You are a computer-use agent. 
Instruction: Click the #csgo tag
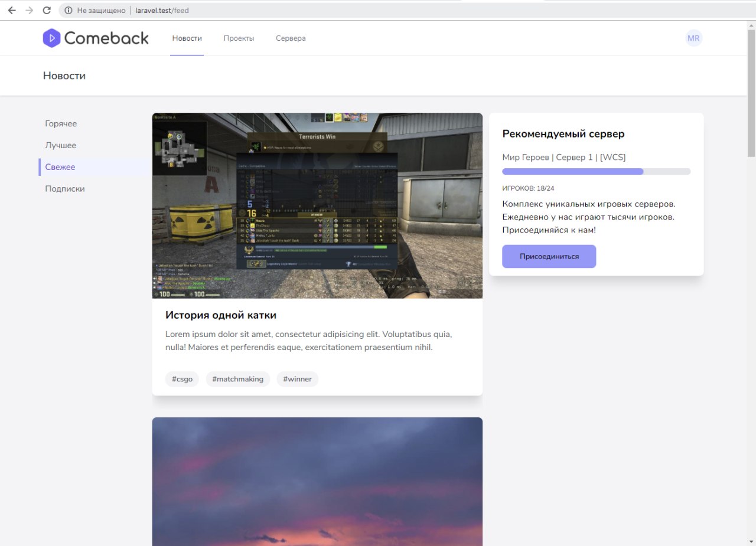pyautogui.click(x=182, y=379)
